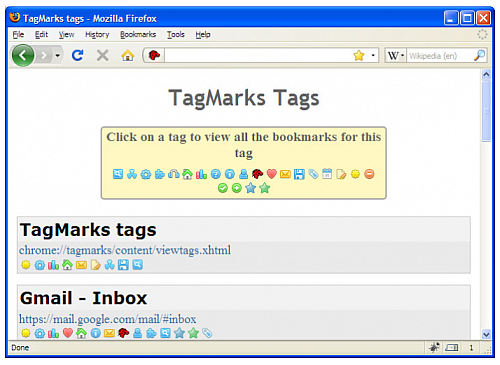
Task: Click the Gmail - Inbox bookmark title
Action: pyautogui.click(x=83, y=298)
